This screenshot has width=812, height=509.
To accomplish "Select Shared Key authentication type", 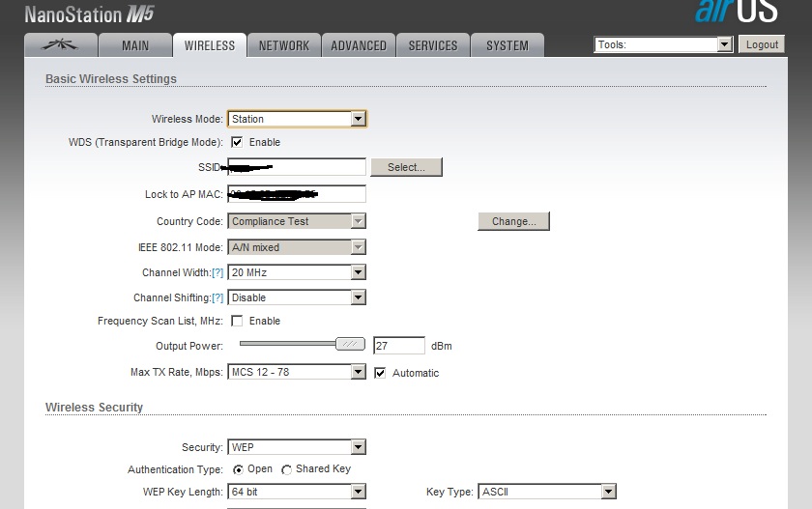I will click(x=286, y=469).
